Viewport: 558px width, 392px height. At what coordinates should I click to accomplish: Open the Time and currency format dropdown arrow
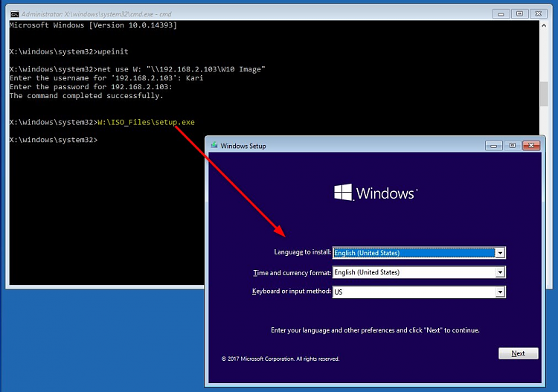pos(500,272)
